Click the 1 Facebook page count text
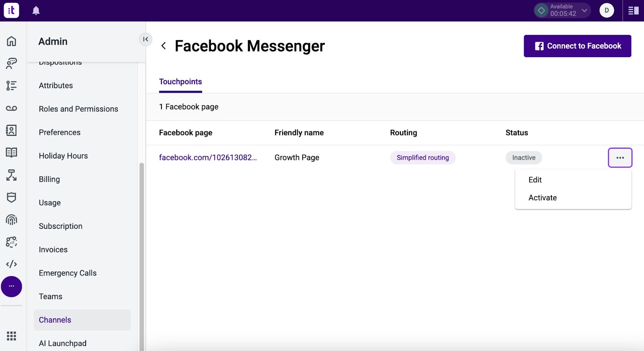This screenshot has height=351, width=644. 189,107
